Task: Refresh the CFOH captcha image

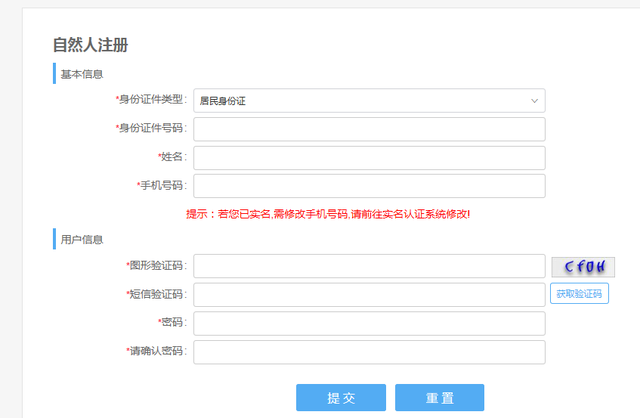Action: click(x=583, y=267)
